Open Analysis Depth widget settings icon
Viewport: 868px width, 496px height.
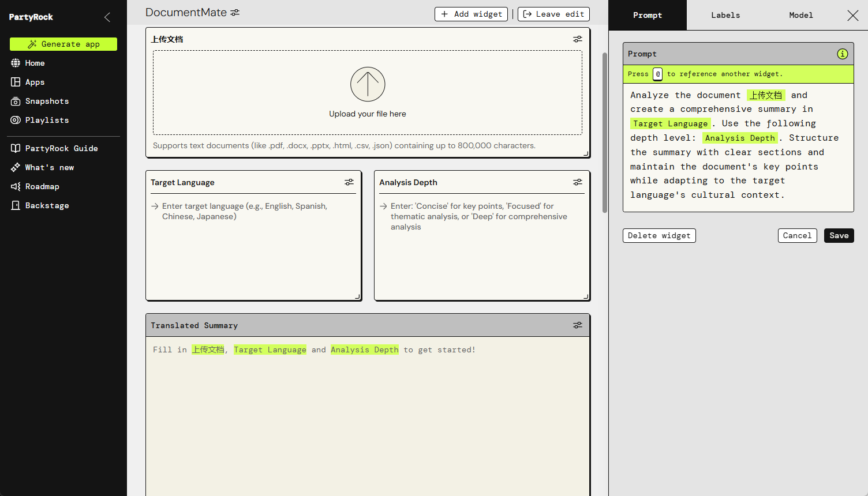tap(577, 182)
